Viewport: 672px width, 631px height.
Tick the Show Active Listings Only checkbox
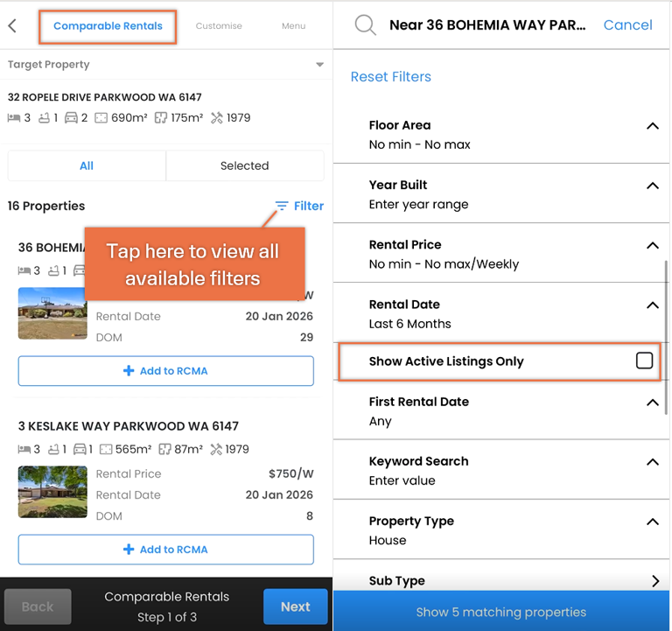[x=644, y=361]
